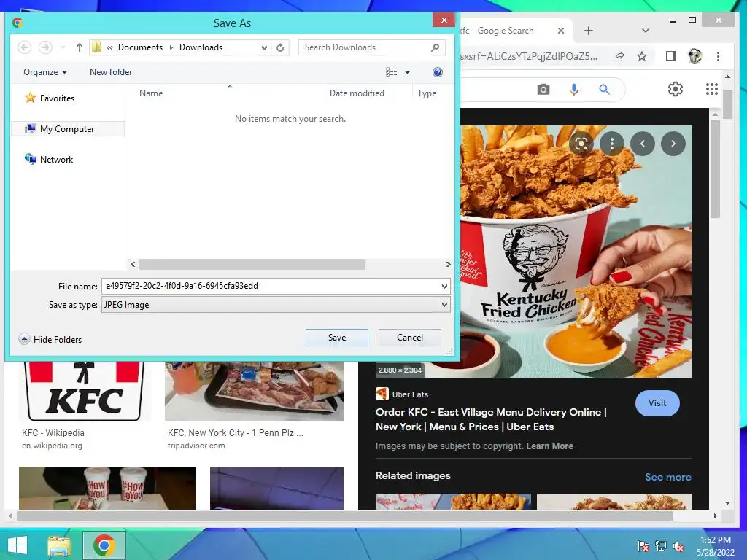Open the network tray icon
The width and height of the screenshot is (747, 560).
point(661,546)
